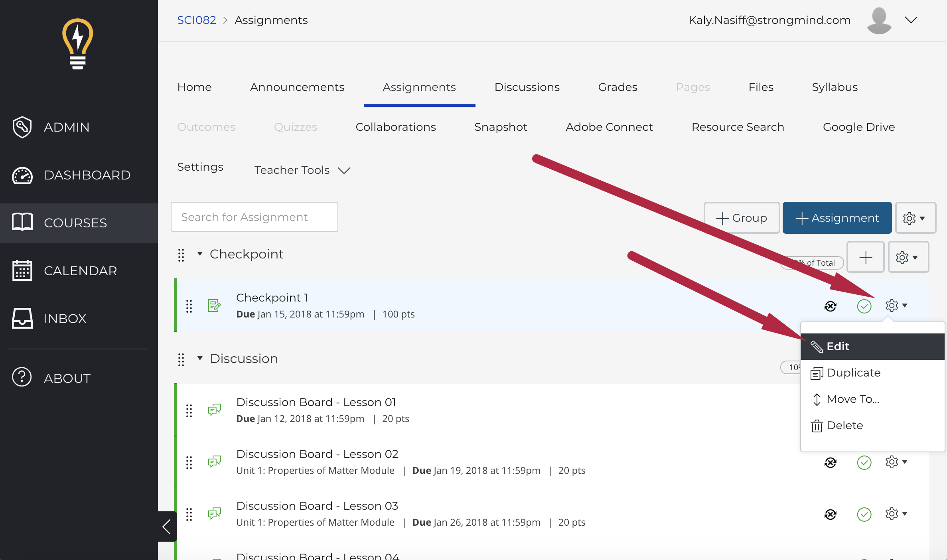The image size is (947, 560).
Task: Click the discussion board icon for Lesson 03
Action: [215, 513]
